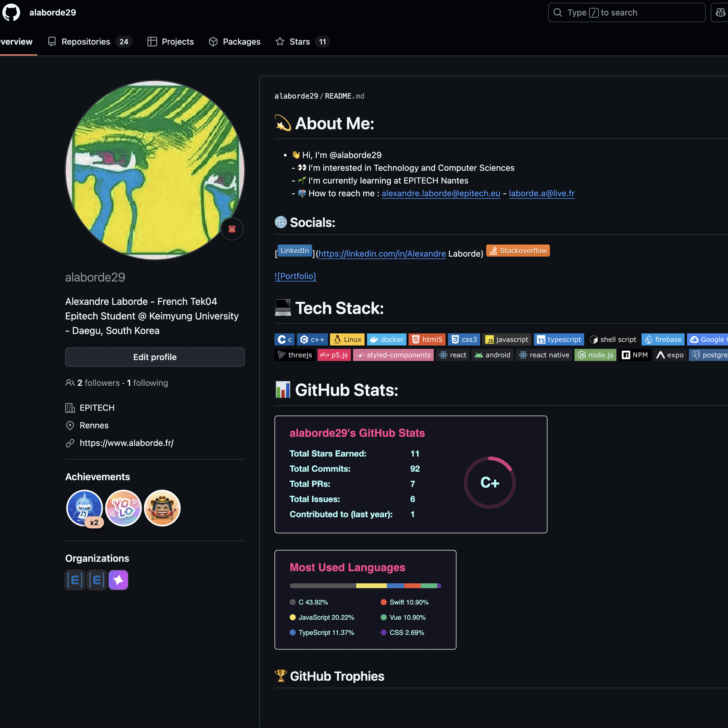Focus the Type / to search field
The image size is (728, 728).
626,12
